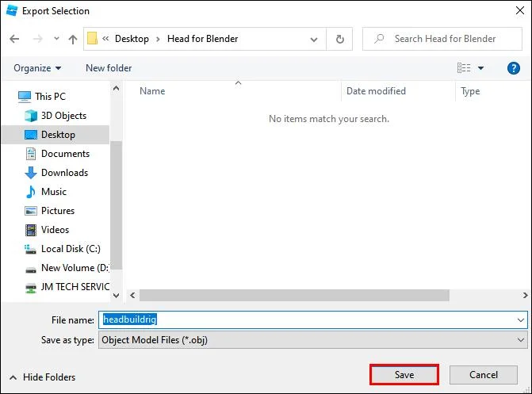Open the address bar path dropdown
This screenshot has height=394, width=532.
coord(314,40)
